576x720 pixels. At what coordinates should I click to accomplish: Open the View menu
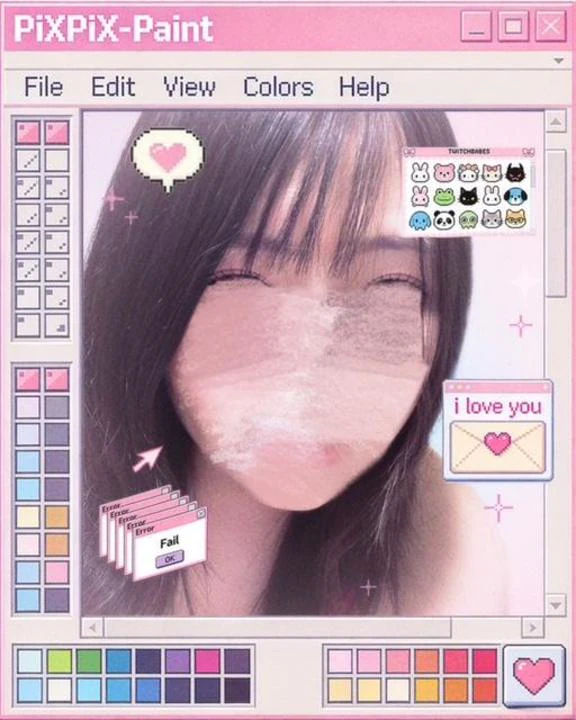point(189,87)
